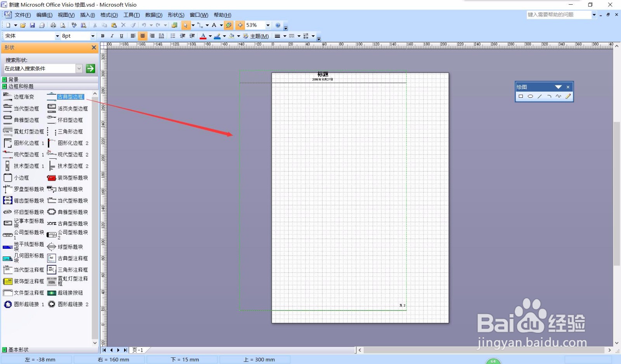
Task: Toggle Align Right text
Action: tap(152, 36)
